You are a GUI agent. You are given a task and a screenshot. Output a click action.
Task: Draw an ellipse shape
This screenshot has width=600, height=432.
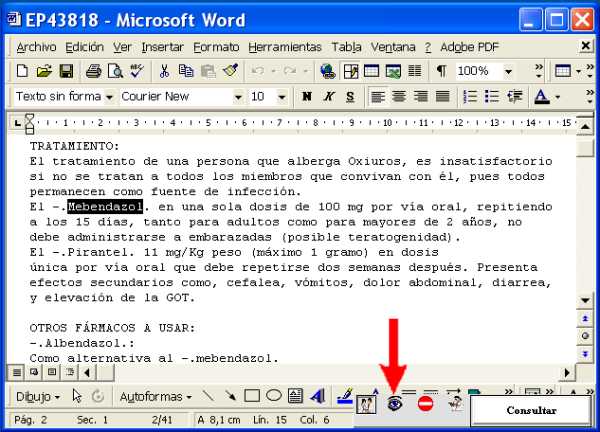coord(274,396)
